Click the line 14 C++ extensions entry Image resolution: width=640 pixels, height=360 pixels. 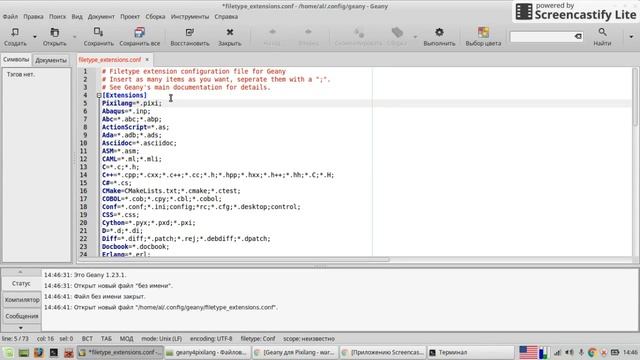[x=218, y=175]
